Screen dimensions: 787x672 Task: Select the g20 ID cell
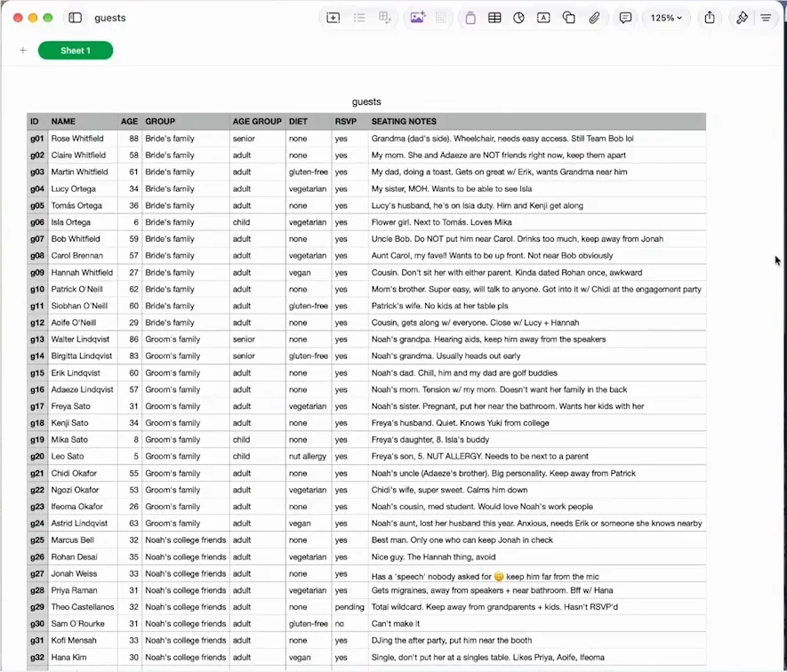coord(37,456)
